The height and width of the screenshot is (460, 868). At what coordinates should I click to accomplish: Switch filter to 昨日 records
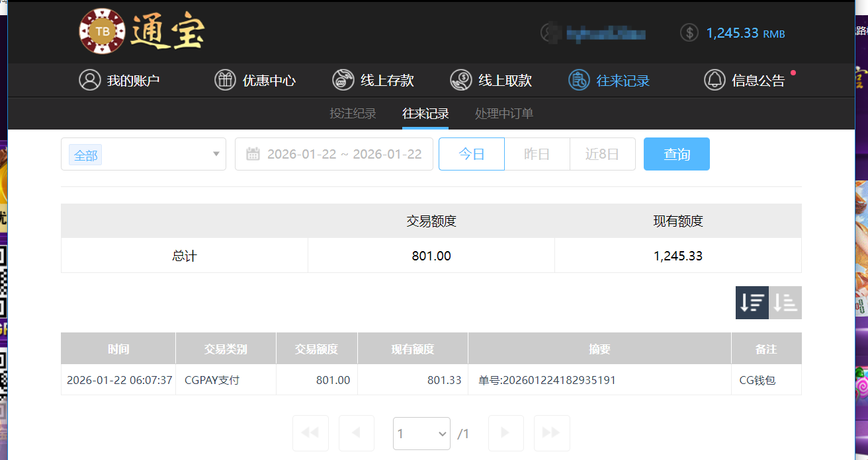pyautogui.click(x=537, y=153)
